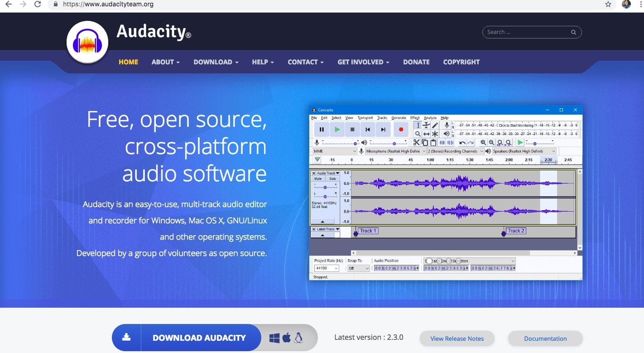Click the green timeline quick-play triangle
Image resolution: width=644 pixels, height=353 pixels.
[317, 160]
